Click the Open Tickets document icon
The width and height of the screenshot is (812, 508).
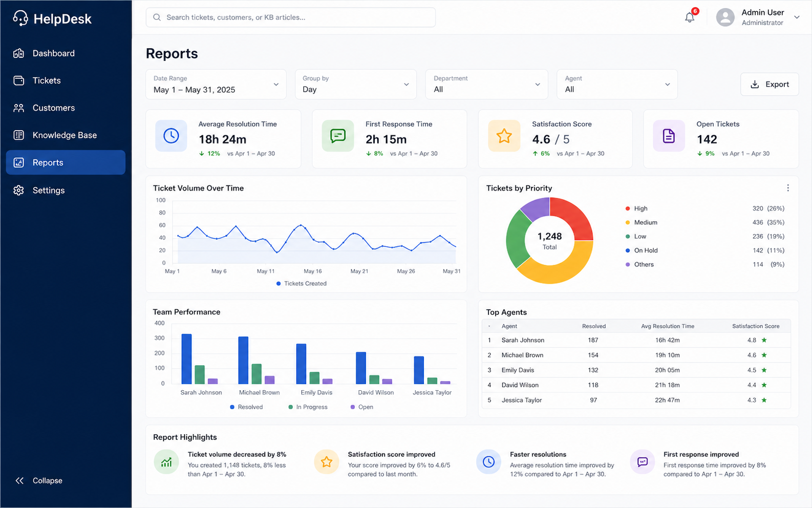[669, 136]
